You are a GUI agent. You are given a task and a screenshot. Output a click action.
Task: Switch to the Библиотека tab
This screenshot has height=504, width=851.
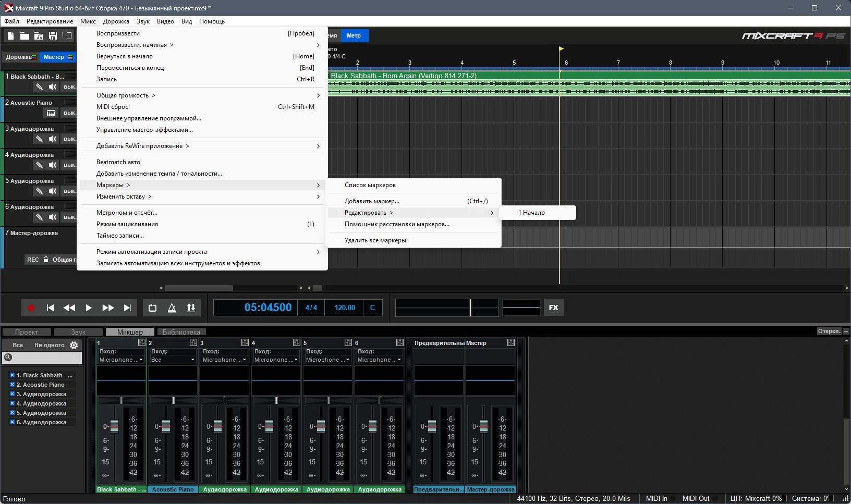pos(181,332)
